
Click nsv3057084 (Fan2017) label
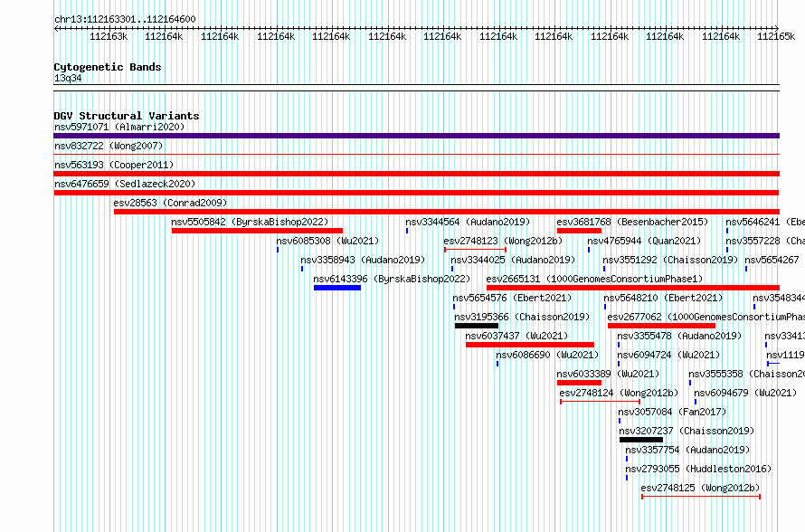[672, 412]
